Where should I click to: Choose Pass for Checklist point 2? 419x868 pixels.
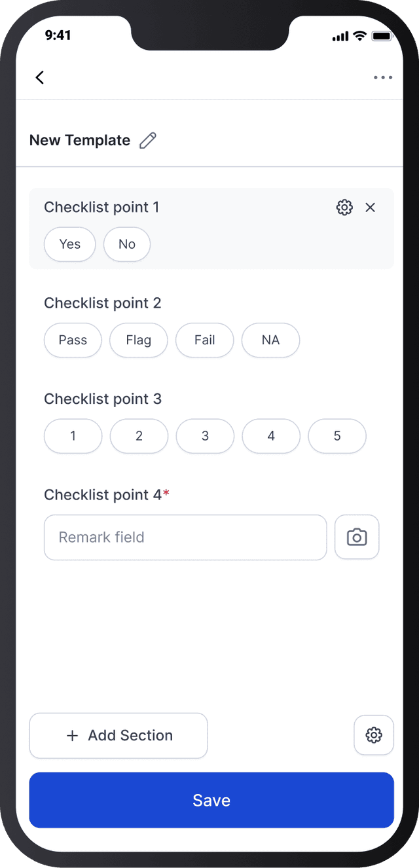pos(72,340)
